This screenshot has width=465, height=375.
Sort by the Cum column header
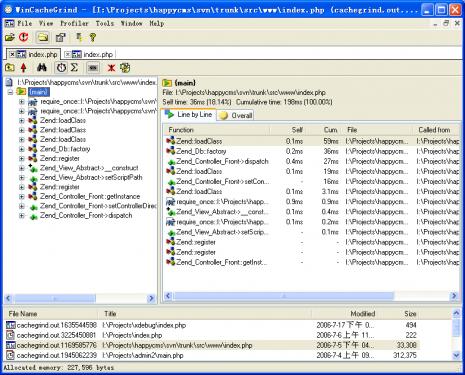tap(331, 130)
